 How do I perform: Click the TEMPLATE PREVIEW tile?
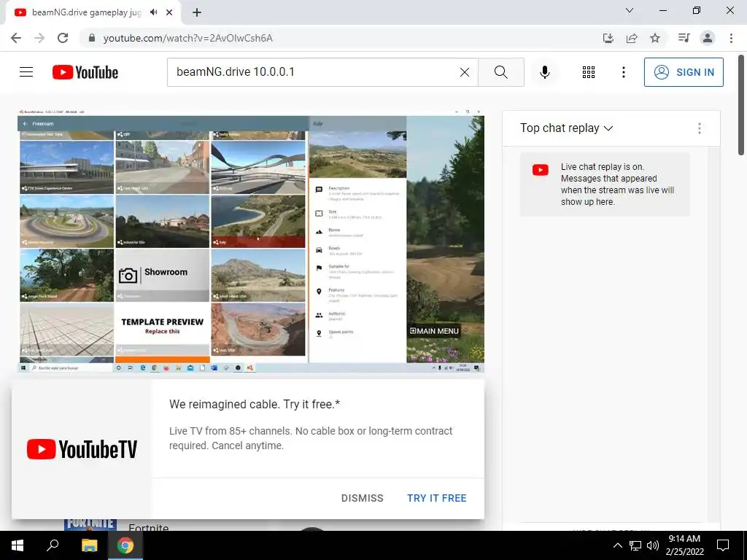(163, 330)
